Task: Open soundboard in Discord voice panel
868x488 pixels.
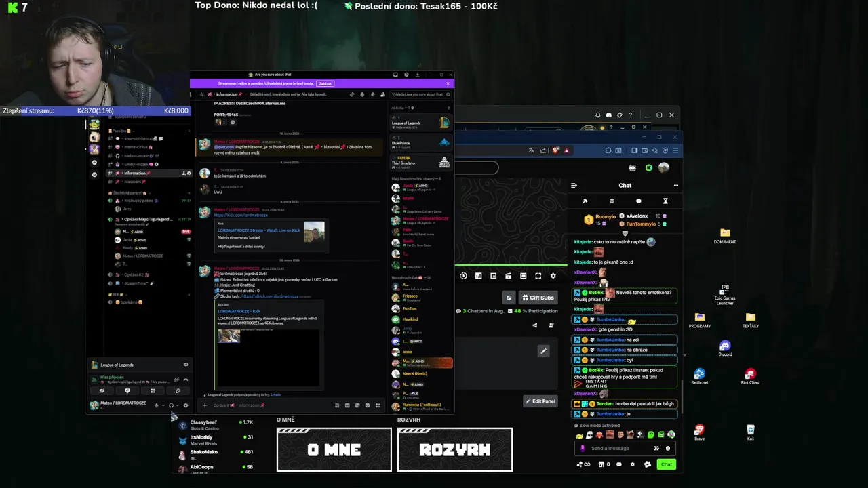Action: point(178,390)
